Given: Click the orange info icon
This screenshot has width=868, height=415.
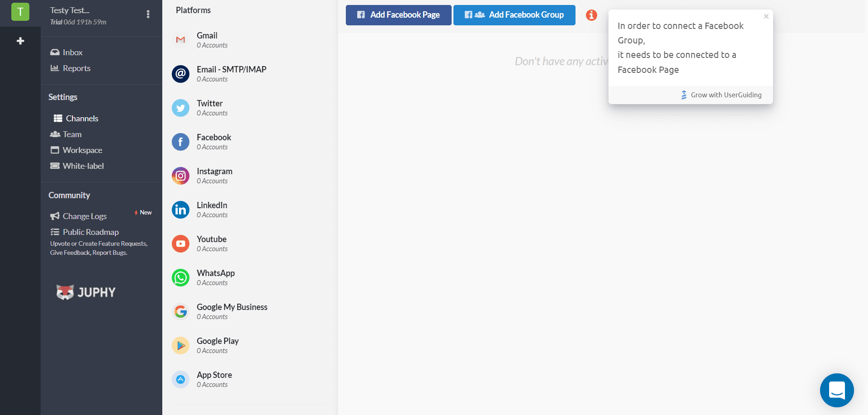Looking at the screenshot, I should [591, 15].
